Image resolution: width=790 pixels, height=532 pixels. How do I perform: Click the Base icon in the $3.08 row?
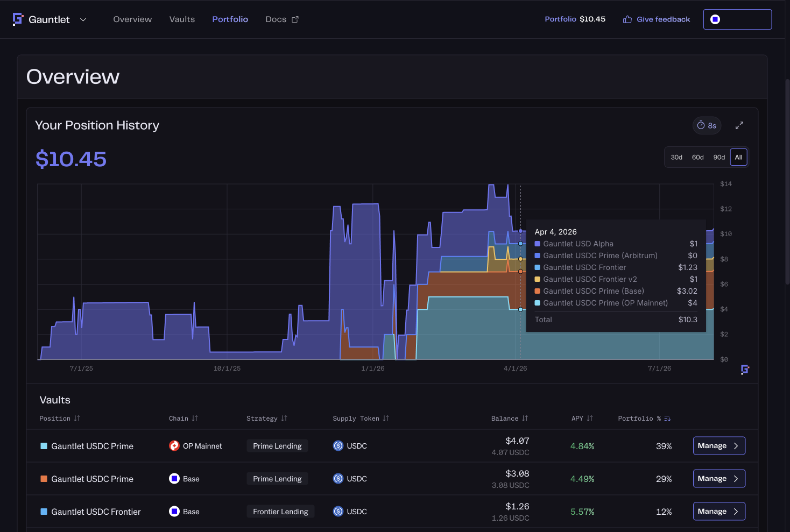174,479
